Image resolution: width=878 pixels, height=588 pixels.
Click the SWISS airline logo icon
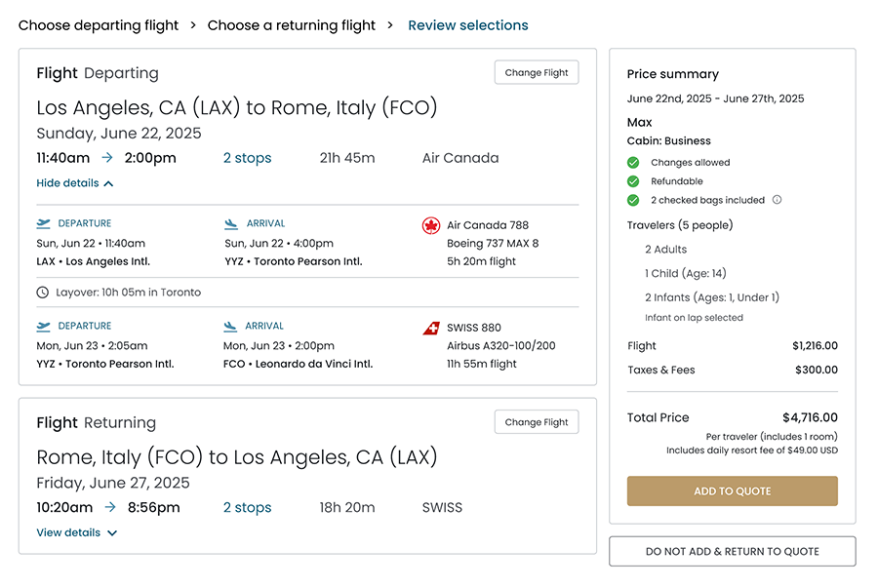431,328
